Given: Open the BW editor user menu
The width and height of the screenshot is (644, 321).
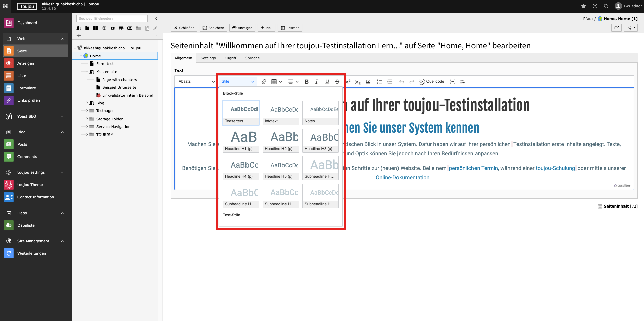Looking at the screenshot, I should click(x=628, y=6).
